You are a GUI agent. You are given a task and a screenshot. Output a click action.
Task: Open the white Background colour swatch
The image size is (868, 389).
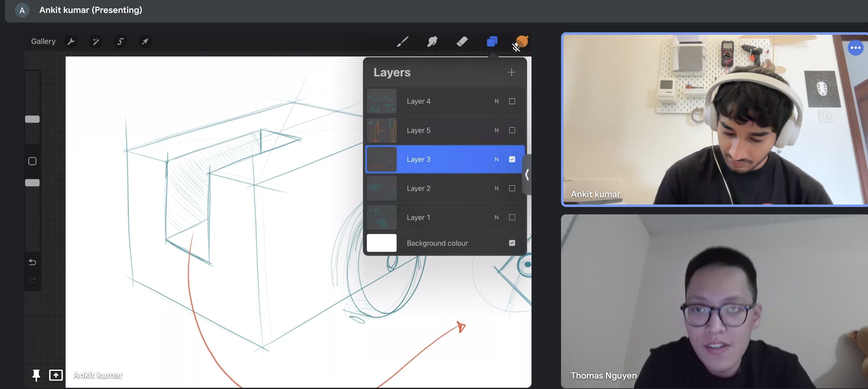[381, 243]
